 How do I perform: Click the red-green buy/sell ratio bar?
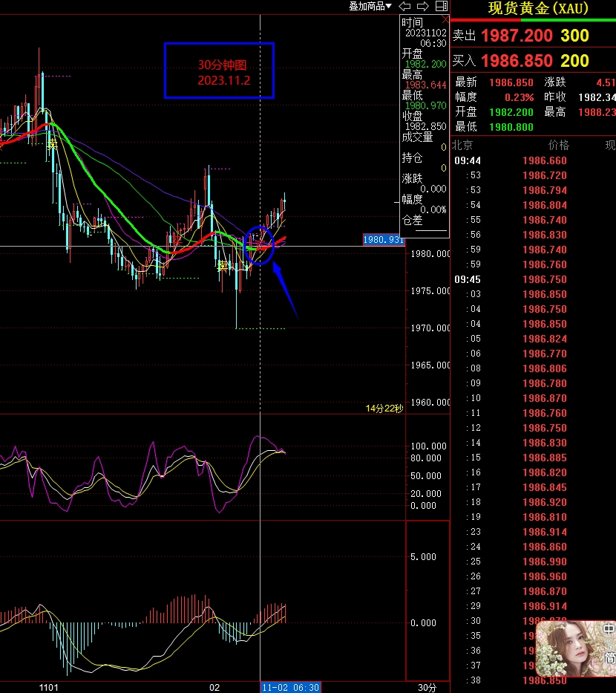tap(533, 20)
